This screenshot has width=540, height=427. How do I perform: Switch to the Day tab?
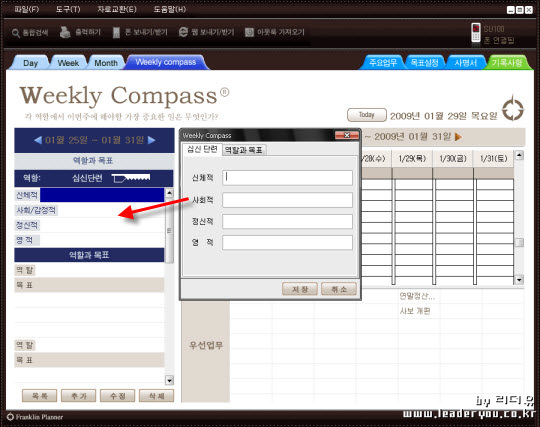31,63
